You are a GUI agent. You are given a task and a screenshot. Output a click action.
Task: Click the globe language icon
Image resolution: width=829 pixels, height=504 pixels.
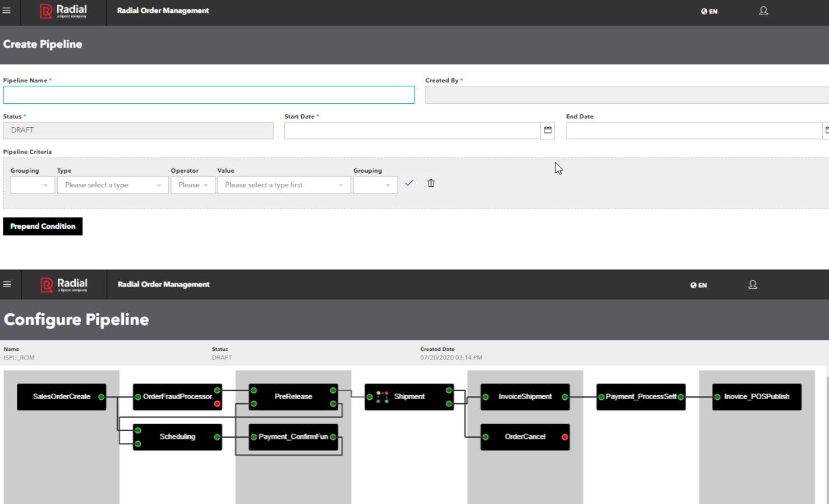coord(704,11)
